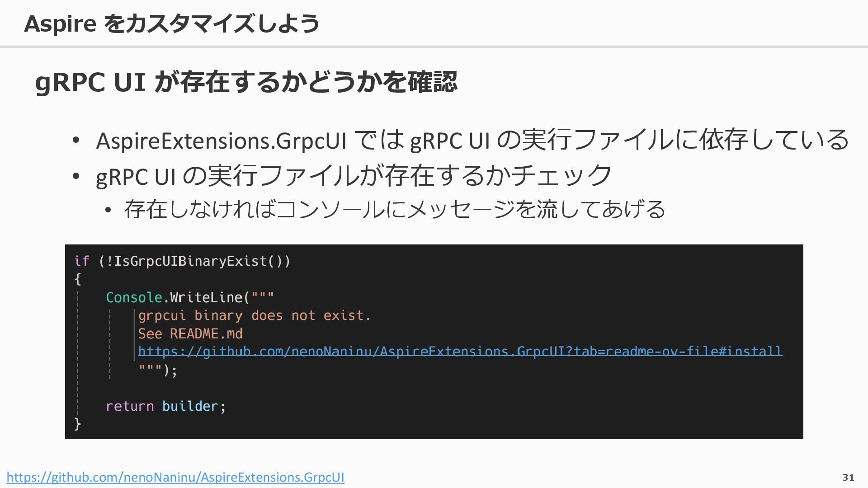Click the horizontal divider under the title

[434, 47]
